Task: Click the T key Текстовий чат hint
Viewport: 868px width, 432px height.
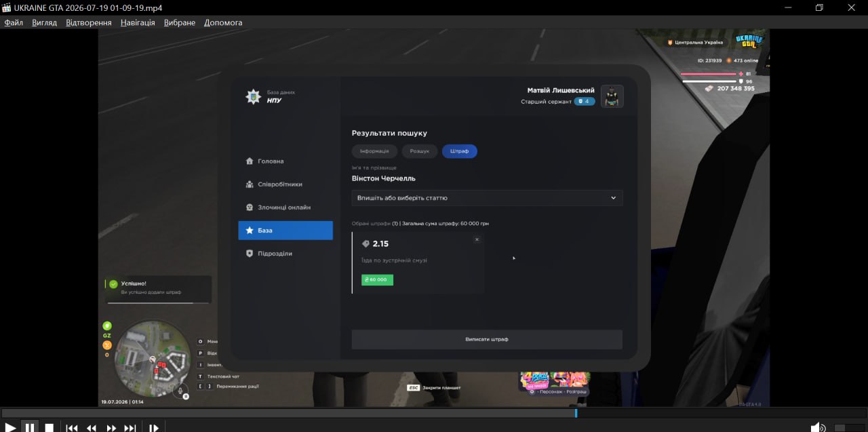Action: tap(218, 376)
